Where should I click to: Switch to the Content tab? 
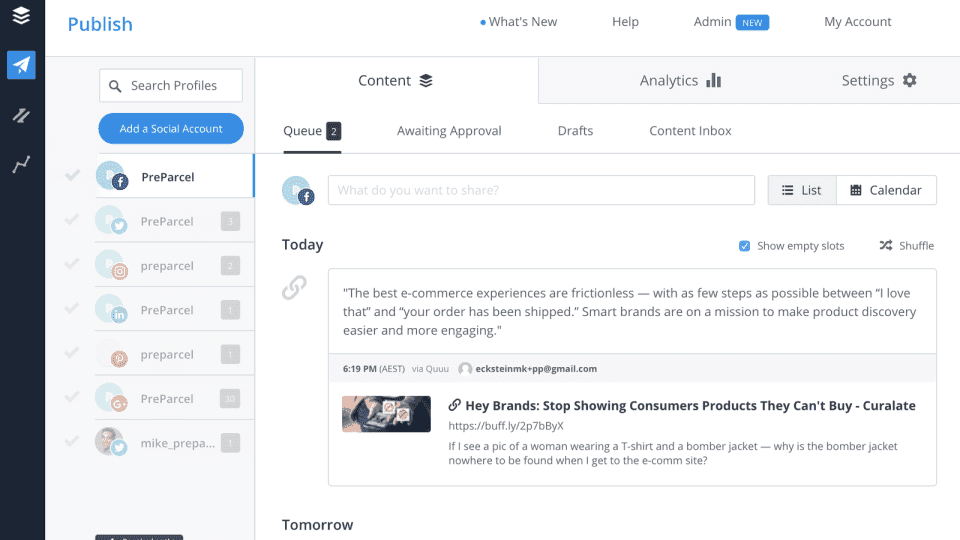click(x=396, y=80)
